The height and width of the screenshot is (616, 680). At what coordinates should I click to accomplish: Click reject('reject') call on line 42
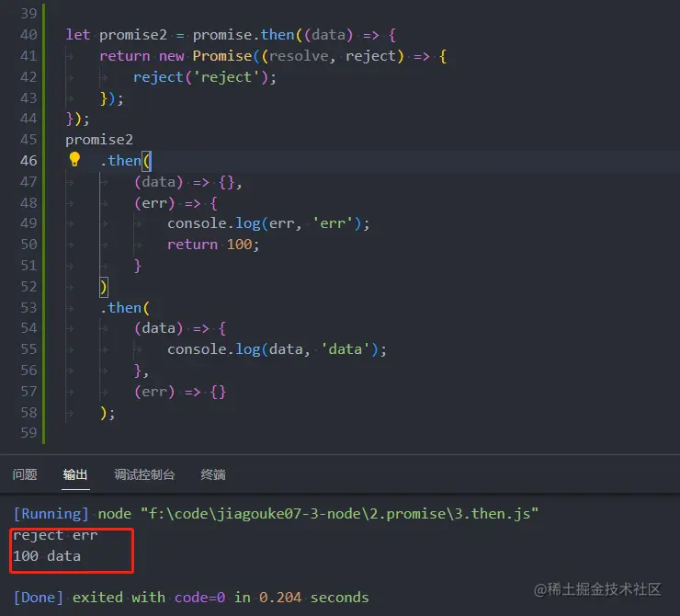(x=204, y=77)
